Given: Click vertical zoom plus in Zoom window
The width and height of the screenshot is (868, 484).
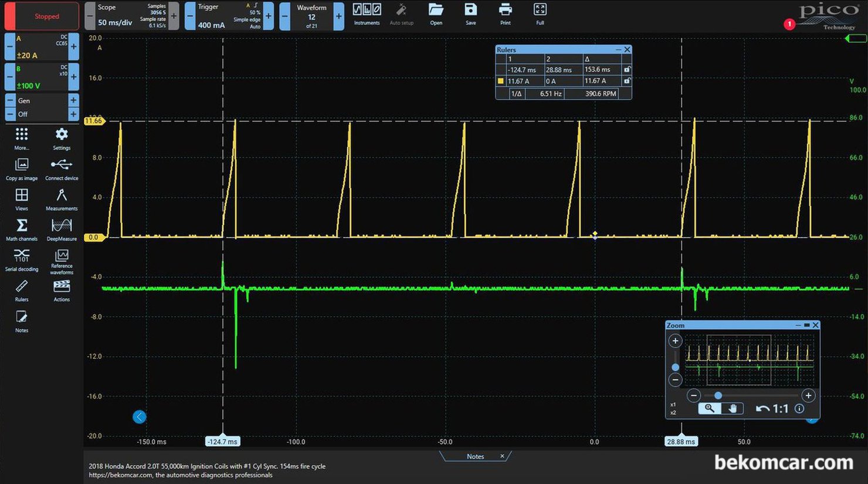Looking at the screenshot, I should [x=675, y=341].
